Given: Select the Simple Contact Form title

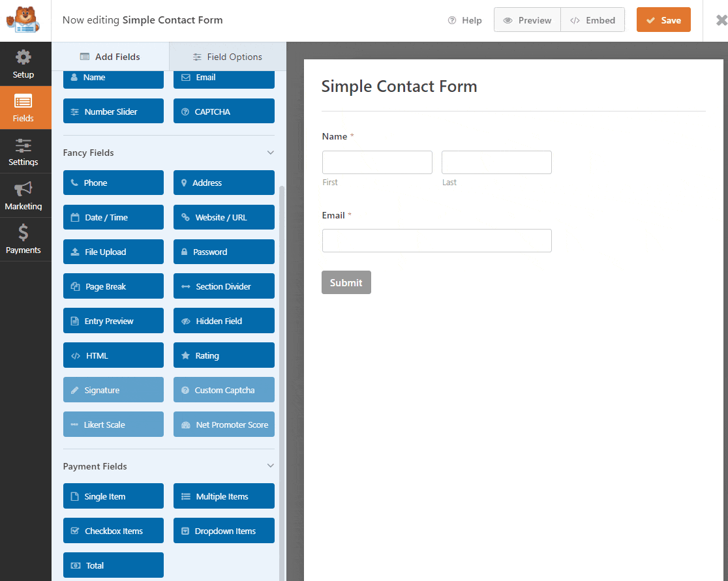Looking at the screenshot, I should pos(399,86).
